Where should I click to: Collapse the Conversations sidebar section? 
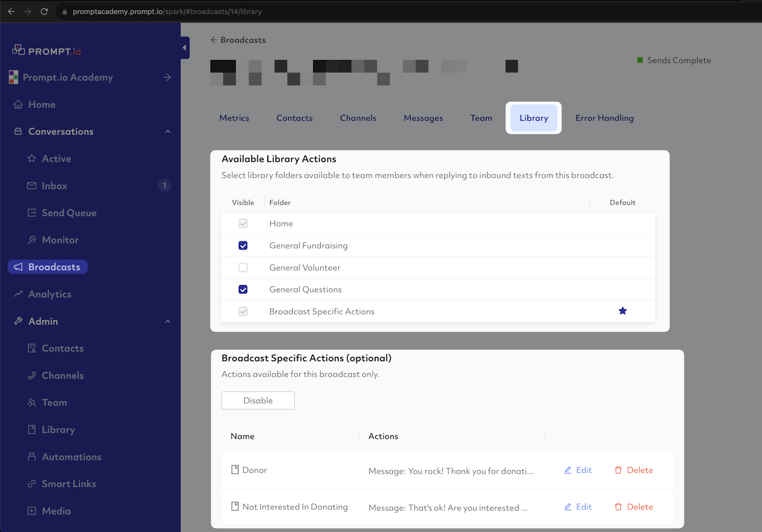[167, 132]
